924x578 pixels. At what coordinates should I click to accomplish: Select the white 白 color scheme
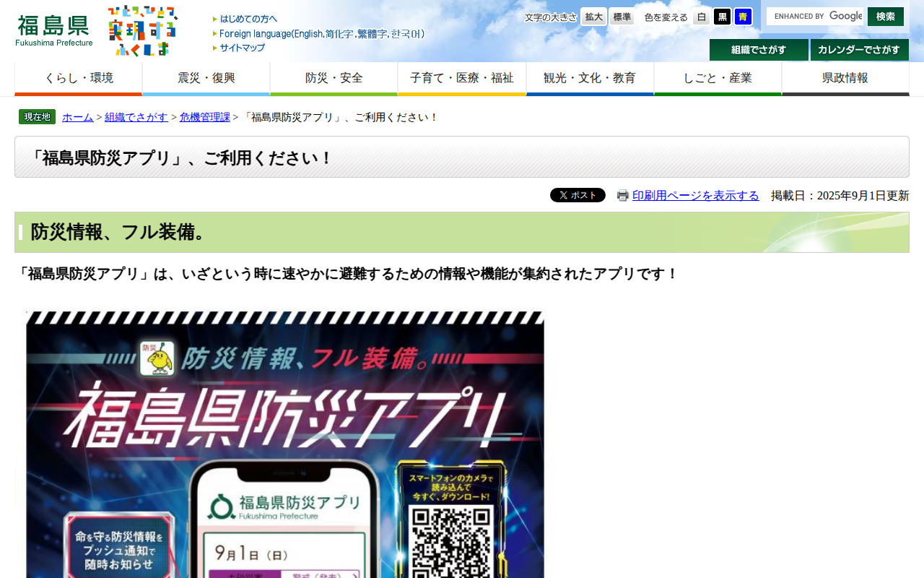(702, 17)
